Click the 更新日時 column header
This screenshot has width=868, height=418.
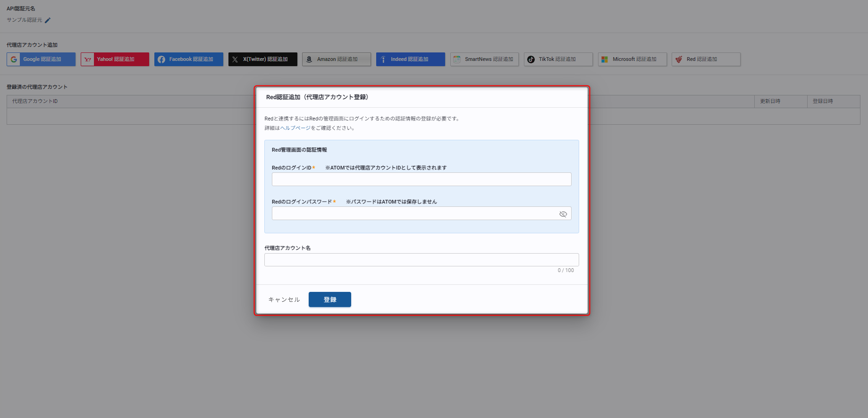tap(770, 102)
